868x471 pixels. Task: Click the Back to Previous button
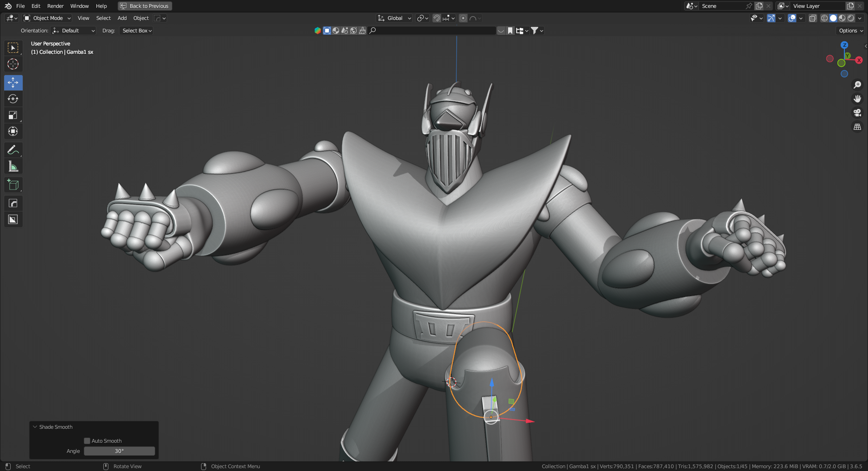[x=145, y=6]
